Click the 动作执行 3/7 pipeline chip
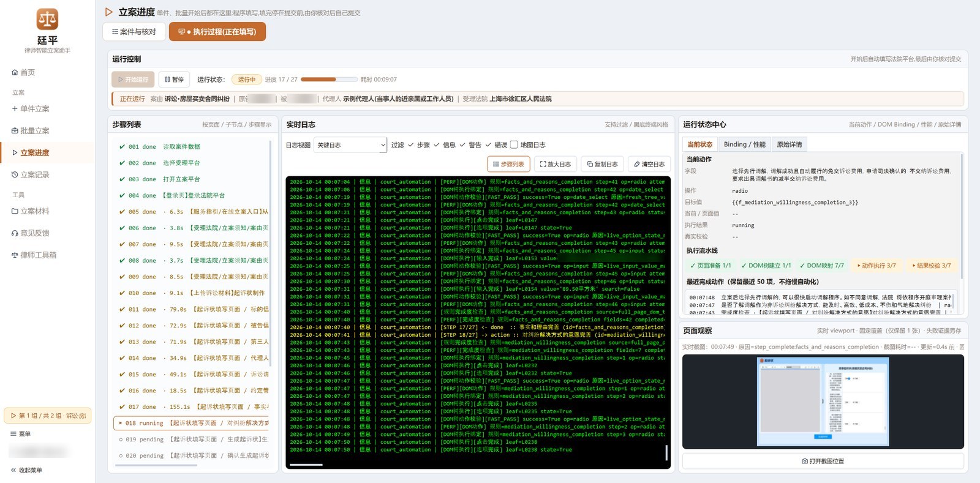980x483 pixels. pos(876,266)
